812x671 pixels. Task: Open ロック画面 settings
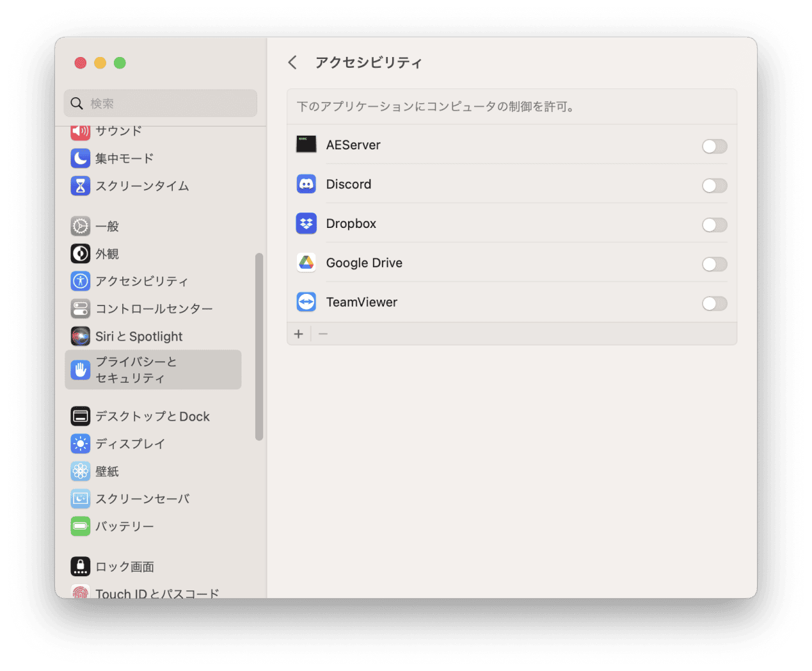click(x=154, y=567)
